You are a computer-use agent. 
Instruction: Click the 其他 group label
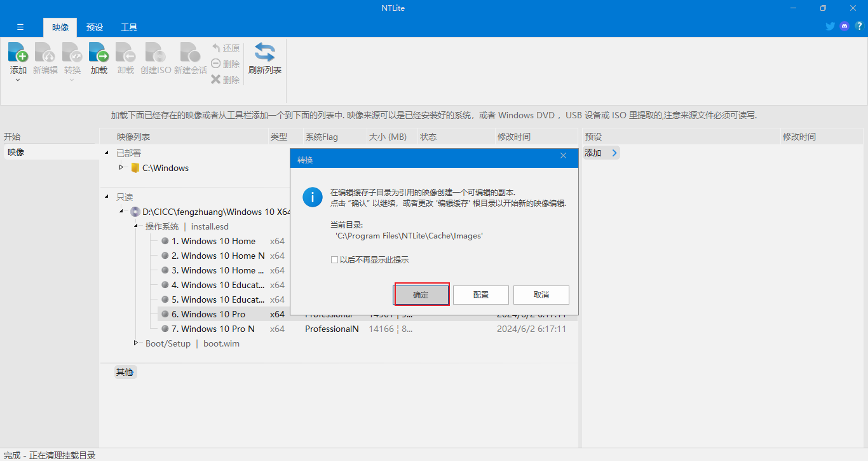125,372
